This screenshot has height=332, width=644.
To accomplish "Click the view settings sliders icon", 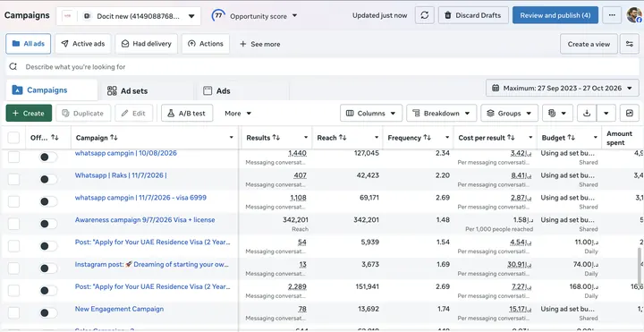I will pos(629,44).
